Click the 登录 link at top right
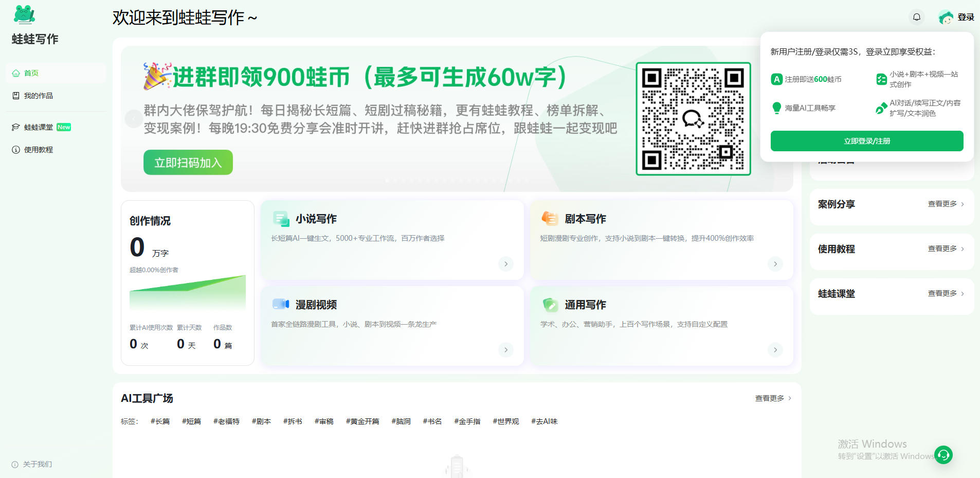 point(966,17)
